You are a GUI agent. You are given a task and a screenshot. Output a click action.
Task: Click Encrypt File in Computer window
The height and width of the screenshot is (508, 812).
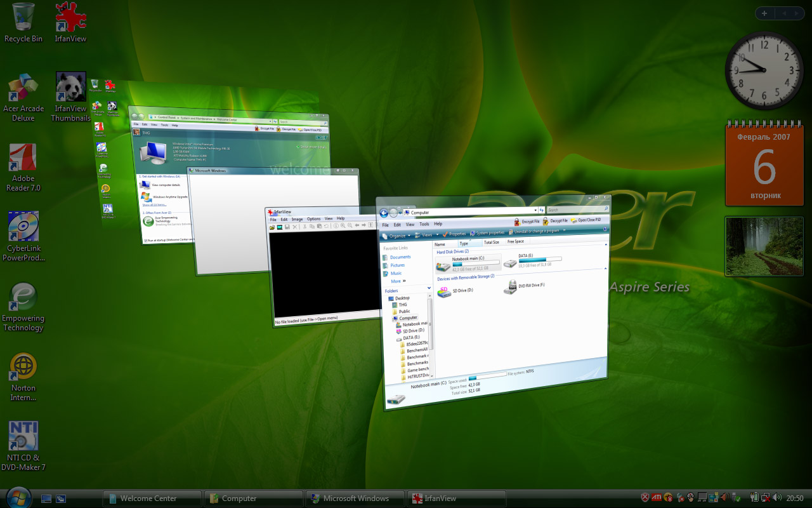527,222
